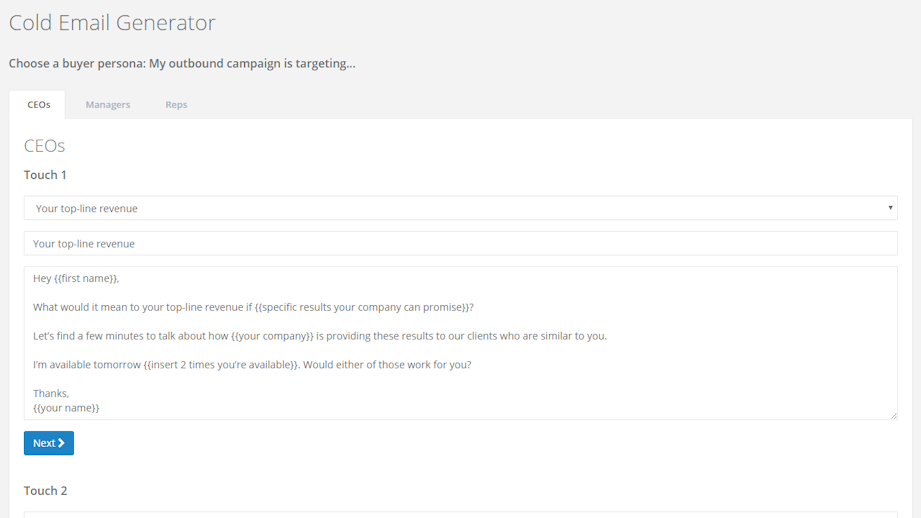Click the Touch 1 template dropdown arrow
Screen dimensions: 921x518
click(890, 208)
